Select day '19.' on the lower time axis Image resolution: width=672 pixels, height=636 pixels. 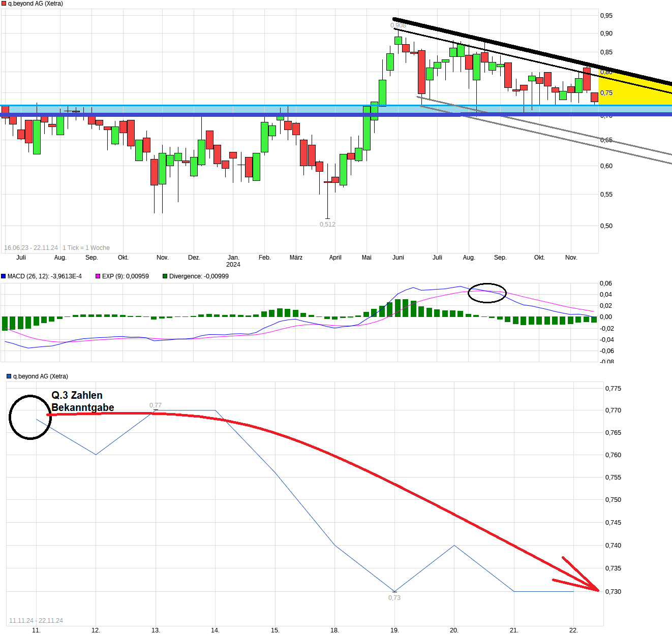(394, 630)
